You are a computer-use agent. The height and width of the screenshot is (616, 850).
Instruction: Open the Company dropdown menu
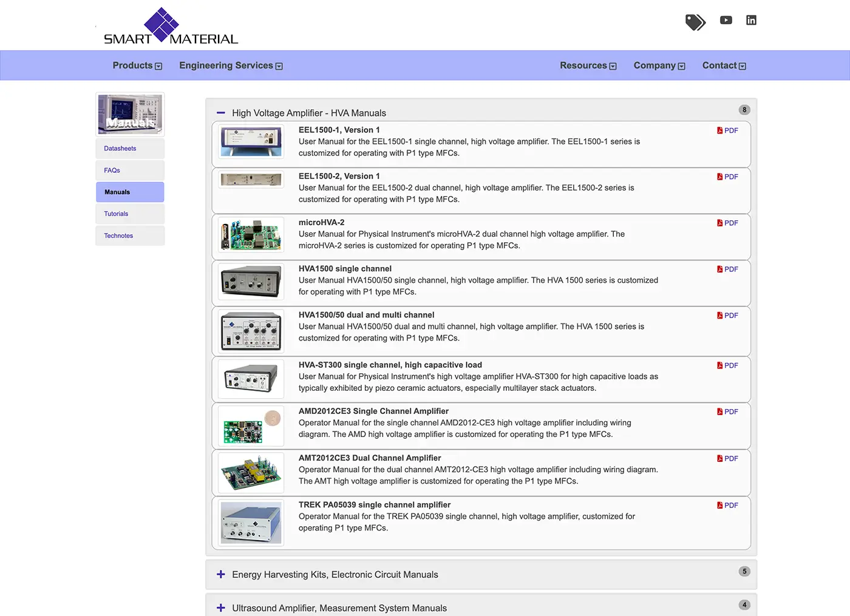point(659,66)
